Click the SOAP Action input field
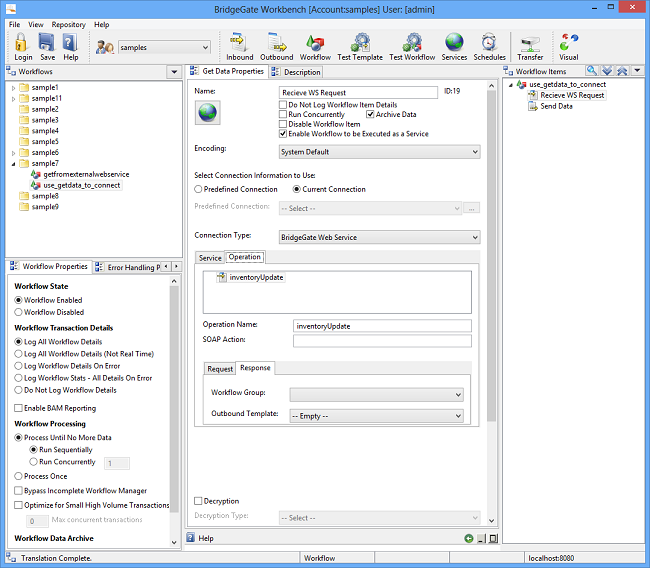This screenshot has width=650, height=568. point(381,341)
